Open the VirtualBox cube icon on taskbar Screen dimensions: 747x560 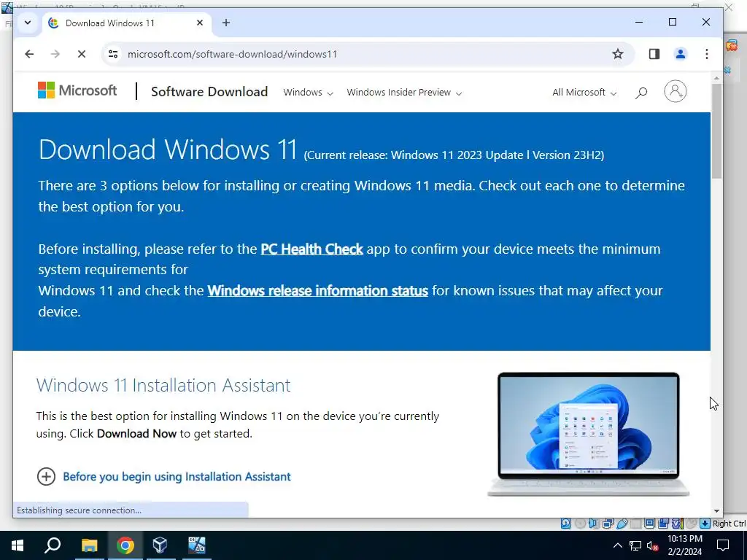pos(160,545)
